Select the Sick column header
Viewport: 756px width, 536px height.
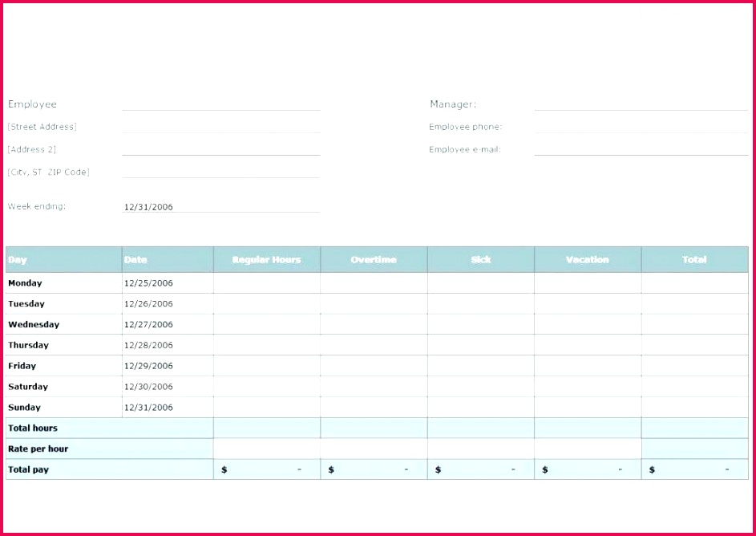(x=481, y=259)
